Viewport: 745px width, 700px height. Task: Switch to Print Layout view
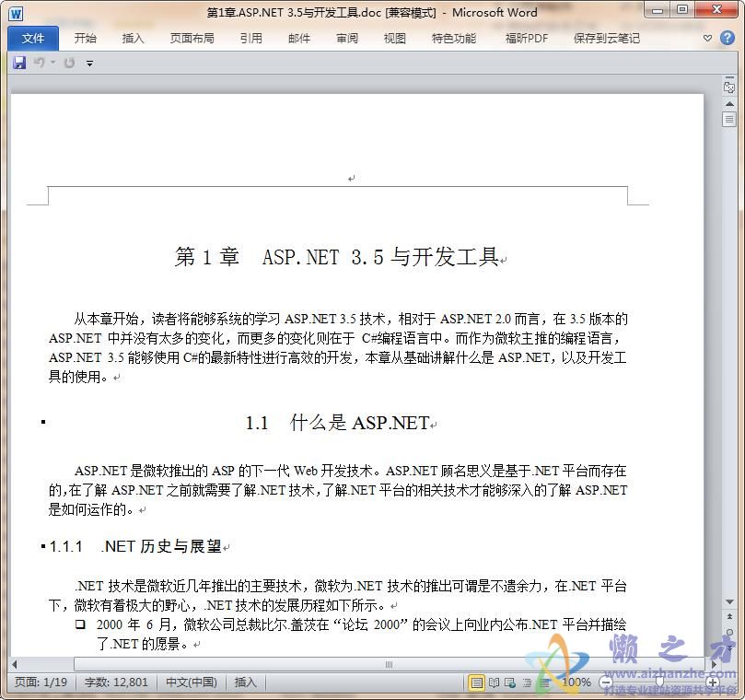coord(476,682)
